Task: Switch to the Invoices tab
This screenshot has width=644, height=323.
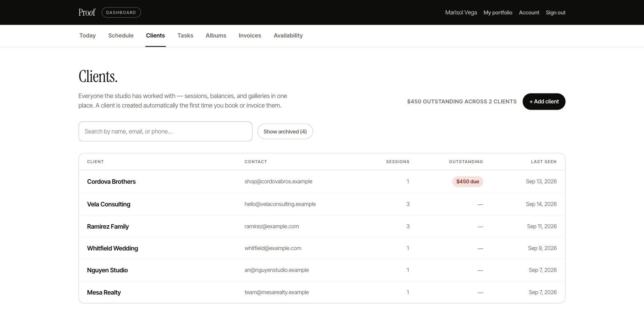Action: 250,35
